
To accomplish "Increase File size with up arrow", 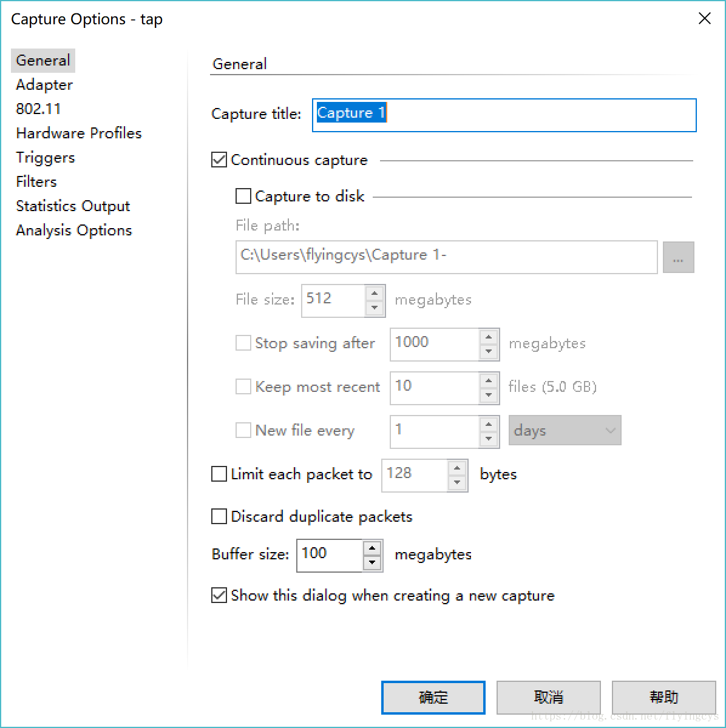I will (x=375, y=293).
